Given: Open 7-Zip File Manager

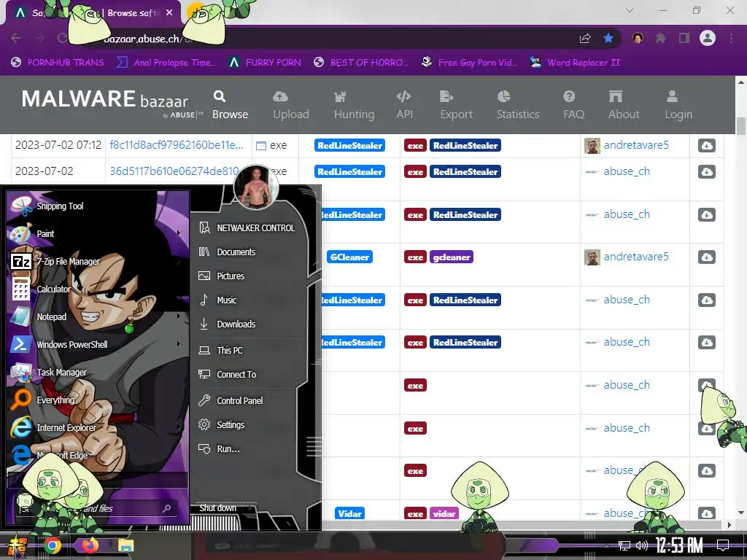Looking at the screenshot, I should 96,261.
